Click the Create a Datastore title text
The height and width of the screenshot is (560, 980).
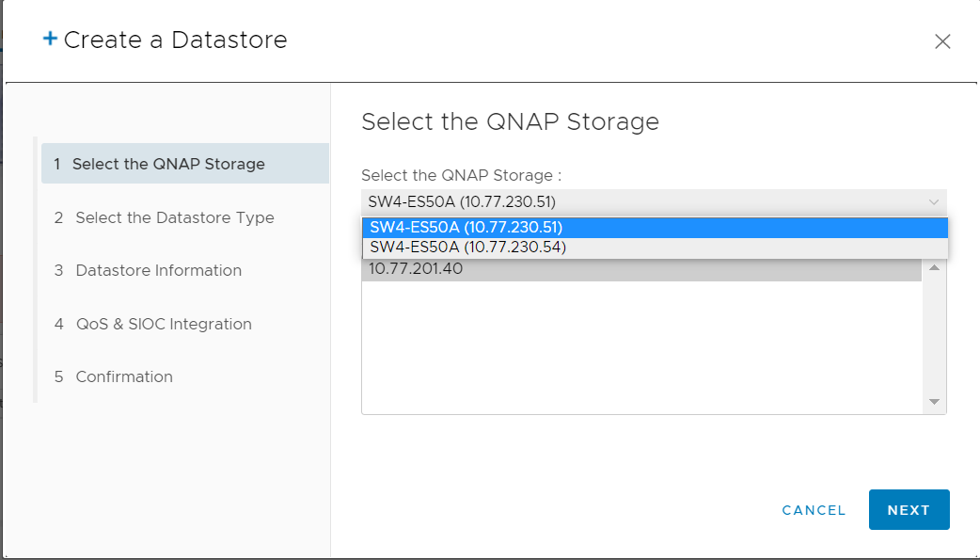pos(175,40)
